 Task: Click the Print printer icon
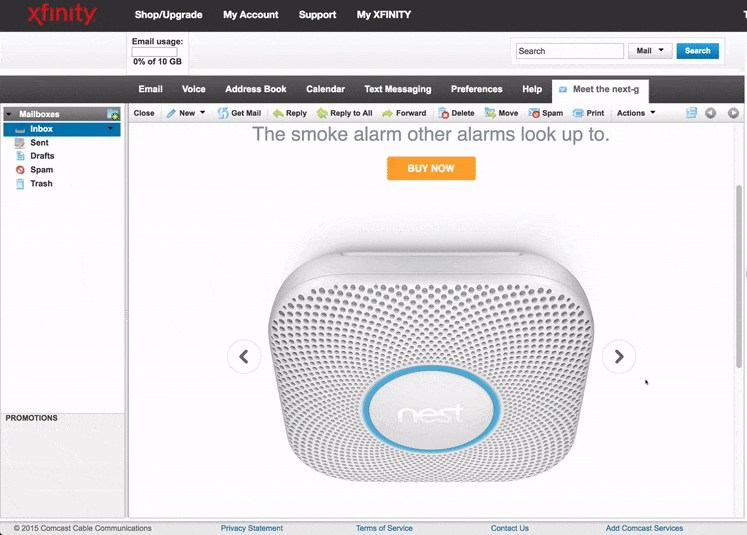pyautogui.click(x=578, y=113)
